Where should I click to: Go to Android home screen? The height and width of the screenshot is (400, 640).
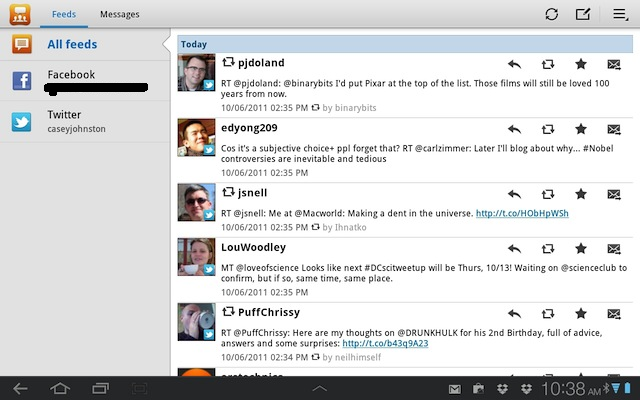coord(60,388)
